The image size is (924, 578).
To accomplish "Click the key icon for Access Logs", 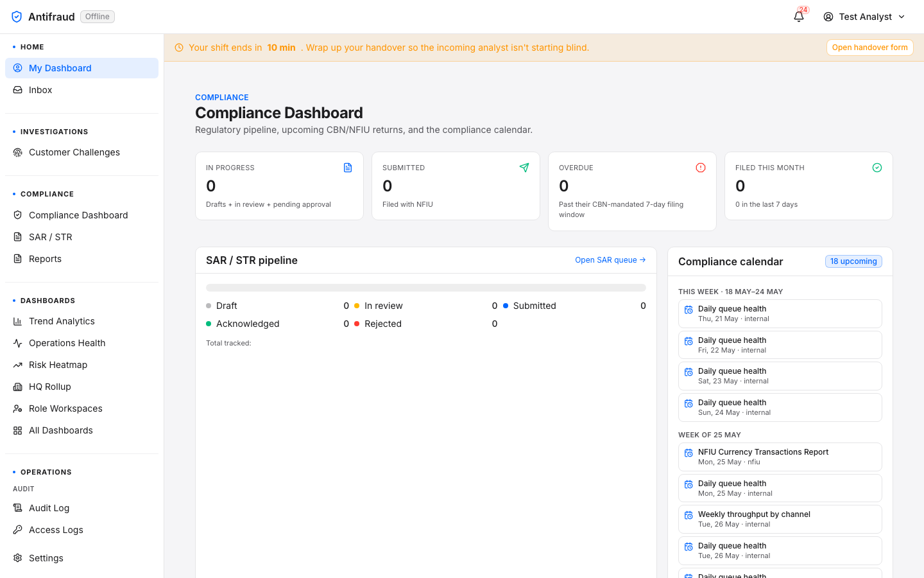I will (x=18, y=530).
